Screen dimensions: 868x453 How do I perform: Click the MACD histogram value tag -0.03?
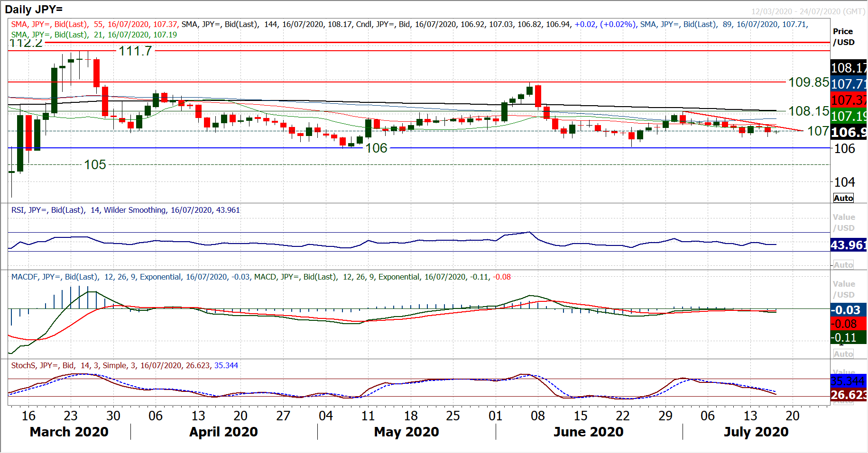pyautogui.click(x=849, y=310)
